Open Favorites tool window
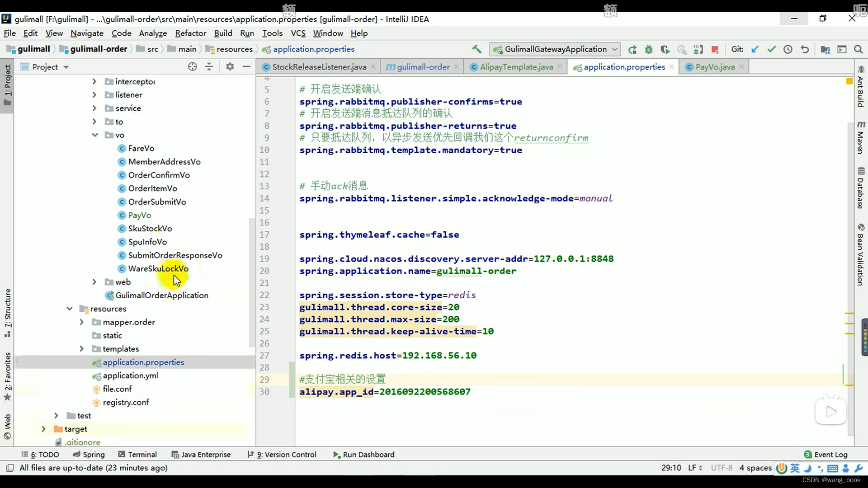 tap(8, 376)
